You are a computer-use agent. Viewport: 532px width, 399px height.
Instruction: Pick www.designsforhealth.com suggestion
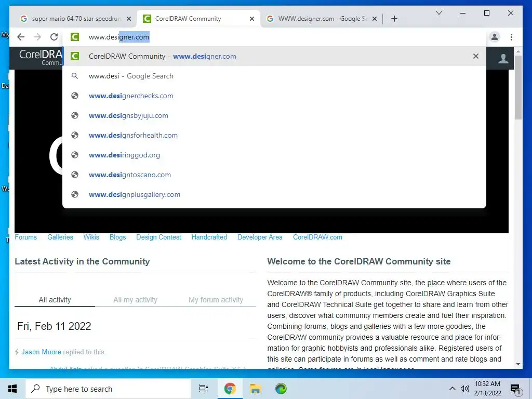click(274, 135)
